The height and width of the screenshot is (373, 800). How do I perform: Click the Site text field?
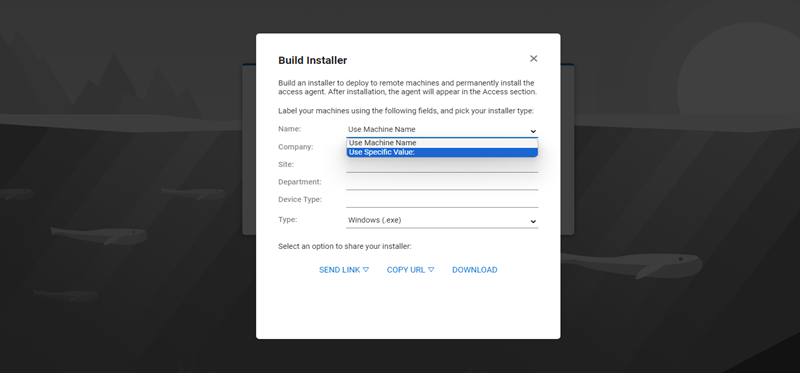442,165
